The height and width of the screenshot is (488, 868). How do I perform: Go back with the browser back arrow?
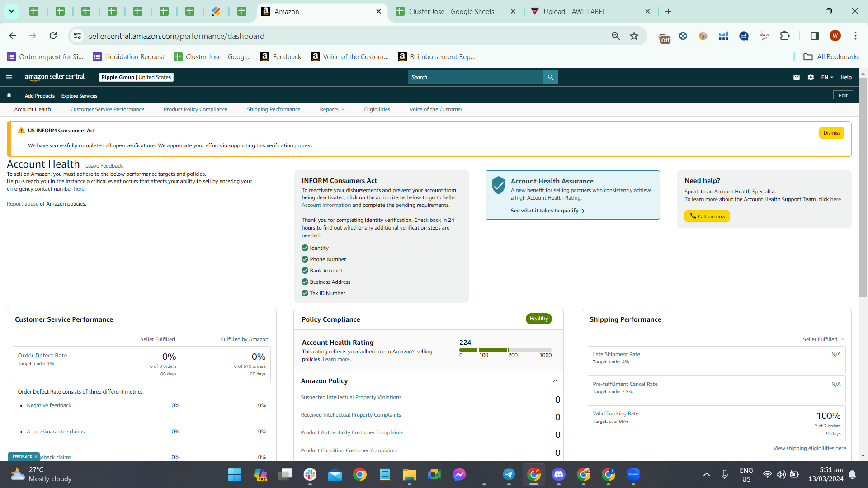click(13, 36)
